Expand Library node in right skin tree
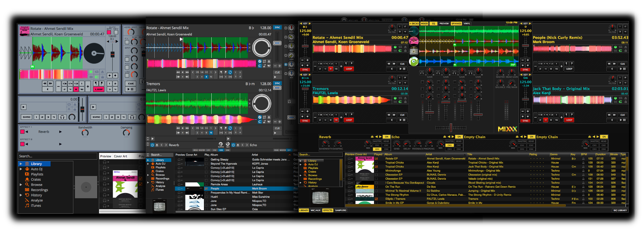644x232 pixels. click(301, 161)
